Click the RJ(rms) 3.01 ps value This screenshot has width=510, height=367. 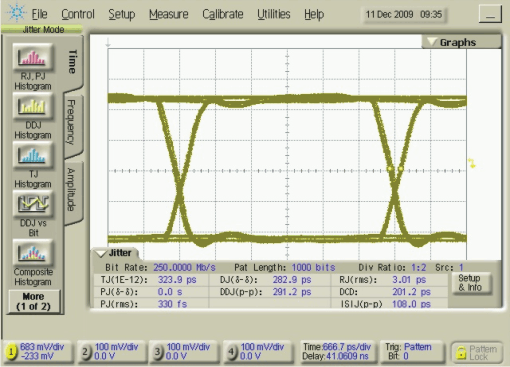(x=409, y=280)
